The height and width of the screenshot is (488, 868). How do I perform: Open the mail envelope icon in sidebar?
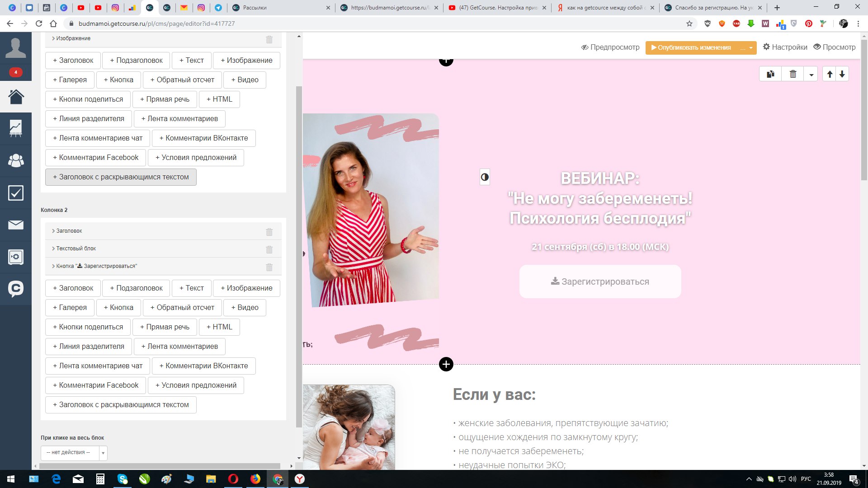16,225
